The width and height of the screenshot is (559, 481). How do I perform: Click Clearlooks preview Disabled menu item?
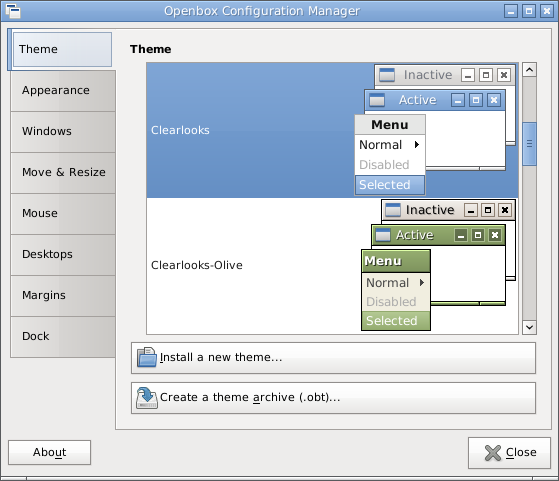[390, 165]
